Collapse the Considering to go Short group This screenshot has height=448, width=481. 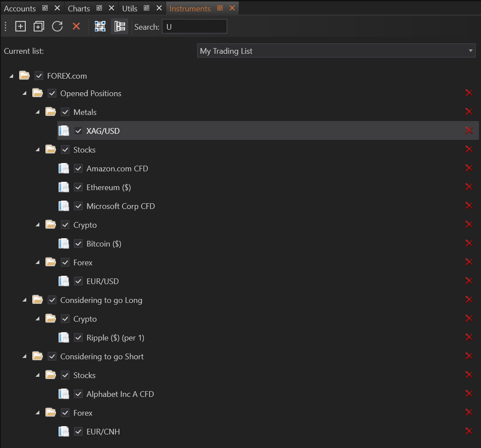point(24,356)
